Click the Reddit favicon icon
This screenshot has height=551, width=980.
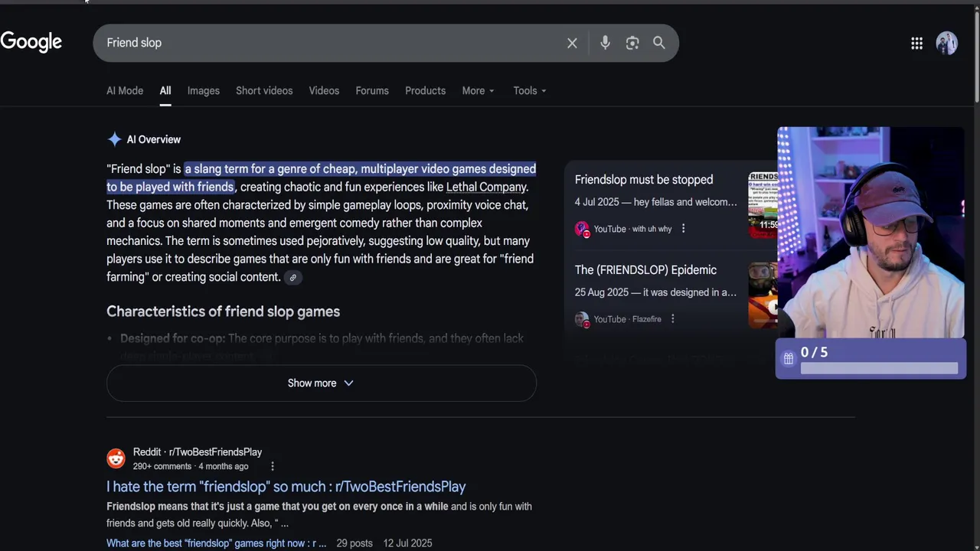point(116,458)
